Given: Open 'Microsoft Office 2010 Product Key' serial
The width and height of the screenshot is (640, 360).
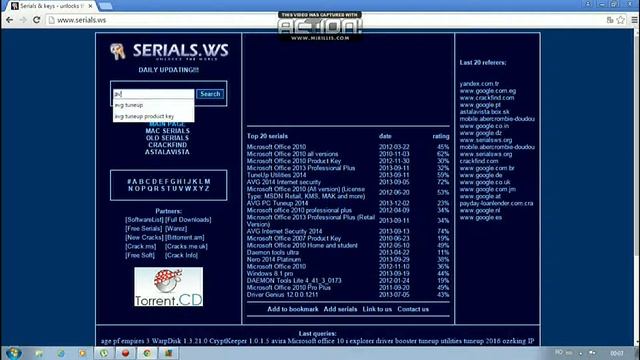Looking at the screenshot, I should tap(294, 161).
